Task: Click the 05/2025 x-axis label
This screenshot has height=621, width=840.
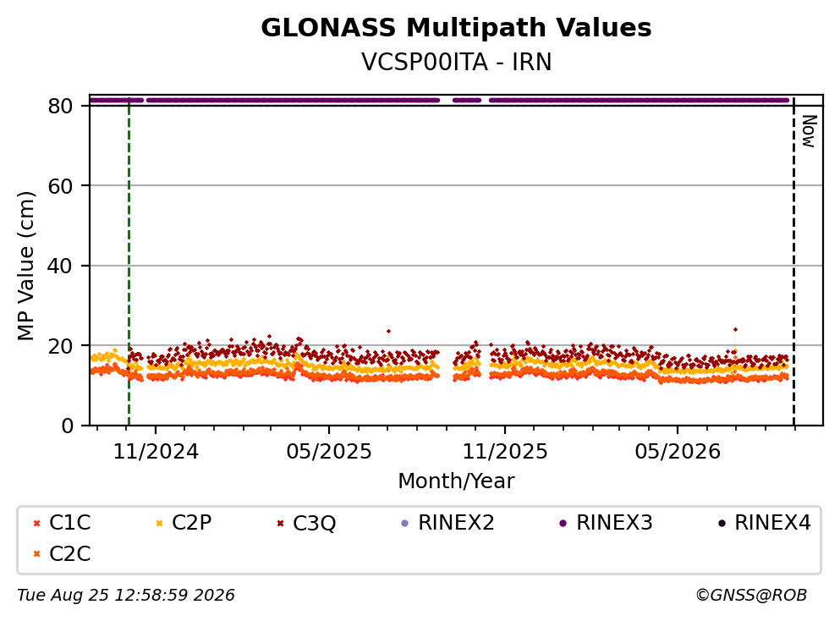Action: (329, 452)
